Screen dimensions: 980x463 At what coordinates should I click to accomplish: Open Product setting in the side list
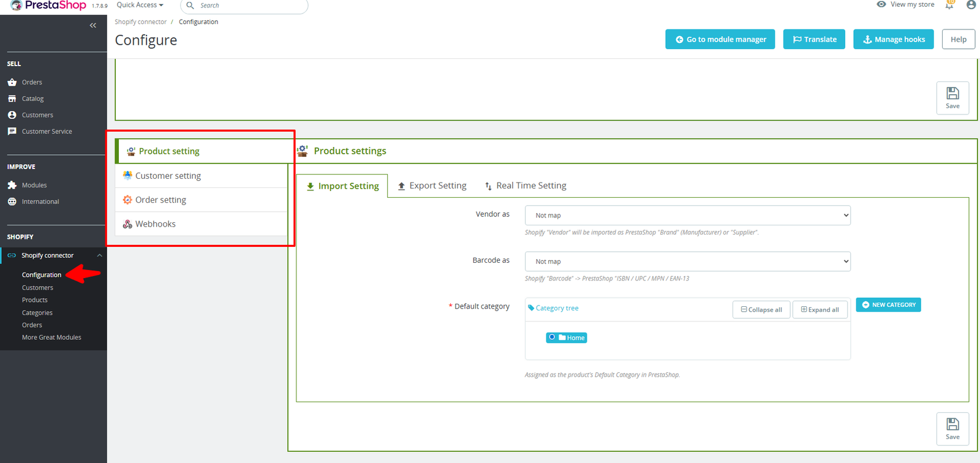point(202,151)
